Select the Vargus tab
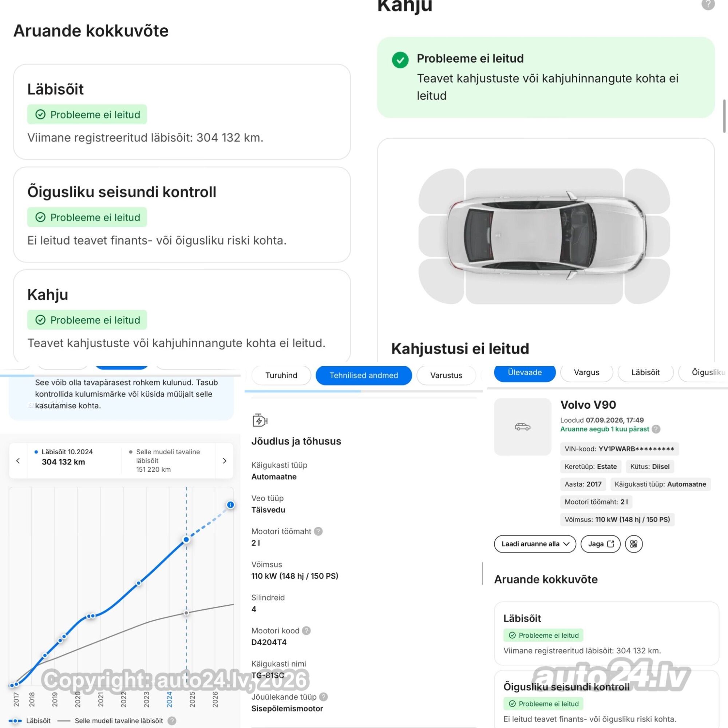This screenshot has width=728, height=728. [x=586, y=372]
